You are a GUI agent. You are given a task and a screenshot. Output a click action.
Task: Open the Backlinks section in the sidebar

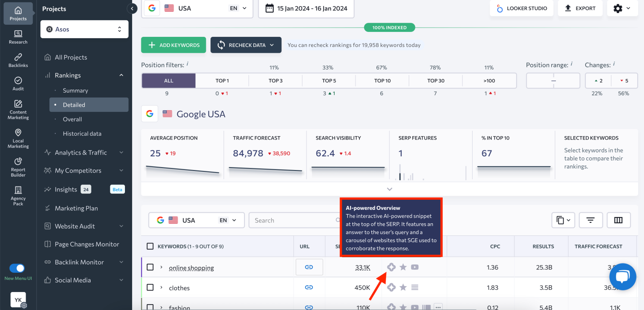(18, 60)
